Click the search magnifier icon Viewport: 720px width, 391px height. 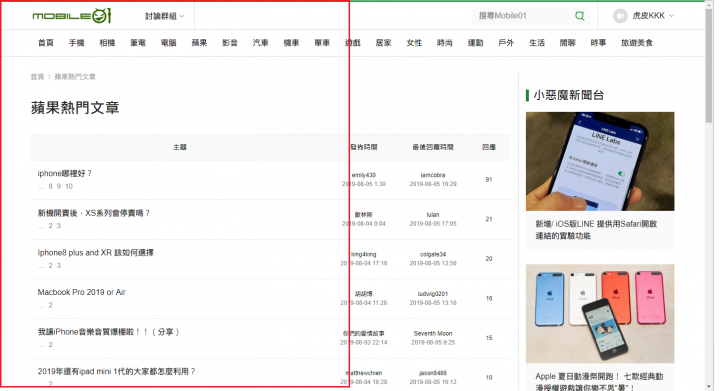[x=579, y=16]
